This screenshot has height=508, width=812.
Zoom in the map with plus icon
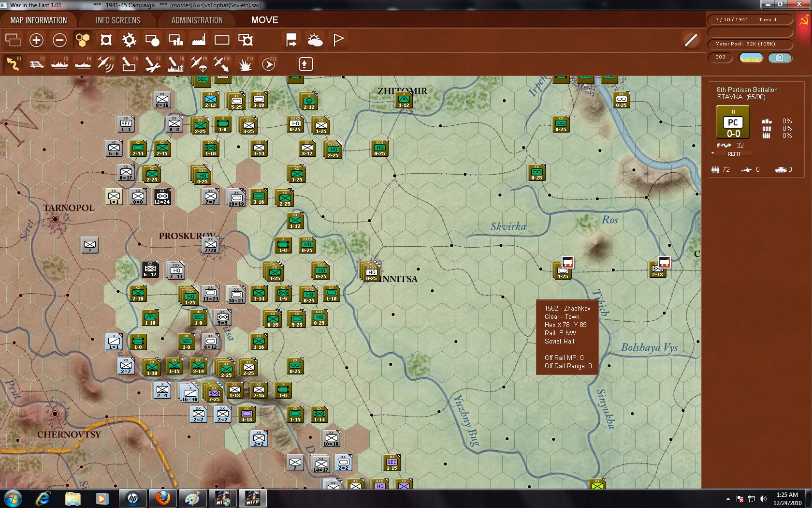click(x=36, y=40)
